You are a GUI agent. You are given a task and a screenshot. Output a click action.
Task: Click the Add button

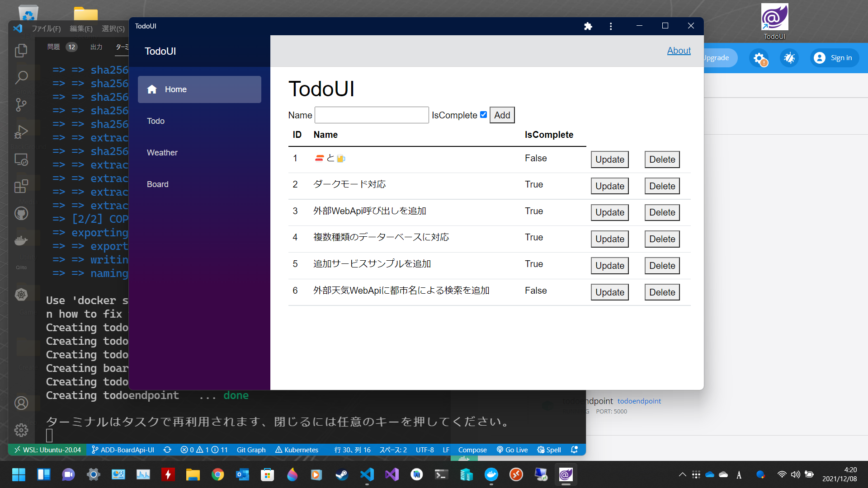(x=502, y=115)
